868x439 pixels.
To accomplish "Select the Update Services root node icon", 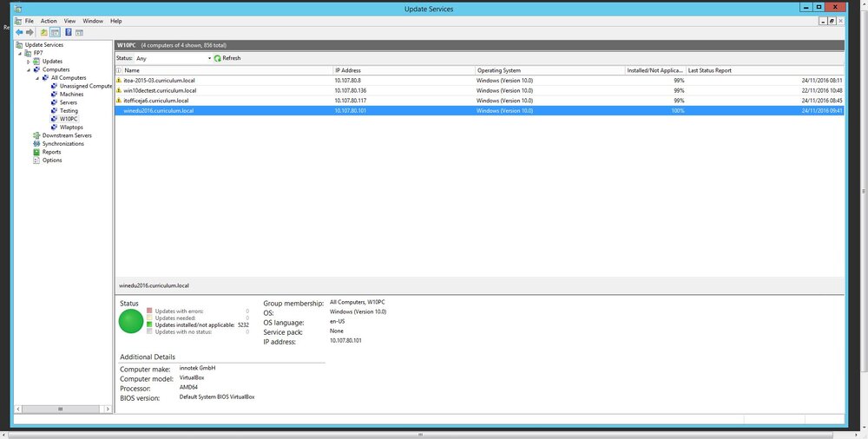I will click(19, 45).
